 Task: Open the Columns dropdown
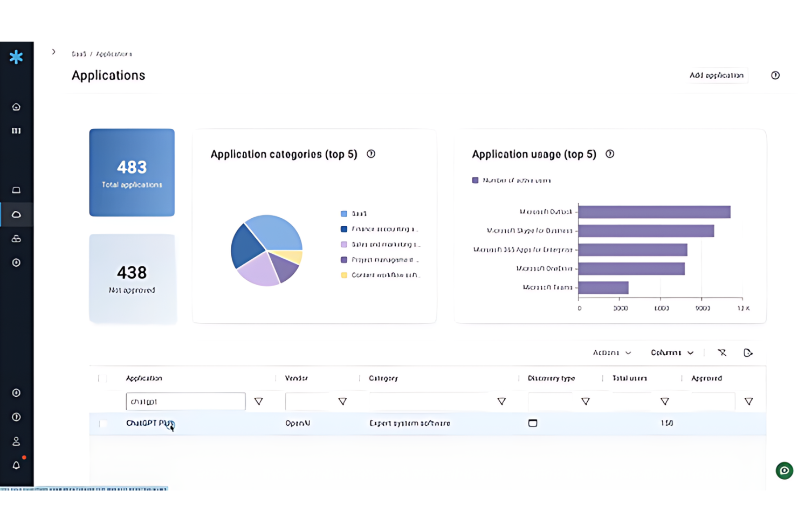pos(672,353)
